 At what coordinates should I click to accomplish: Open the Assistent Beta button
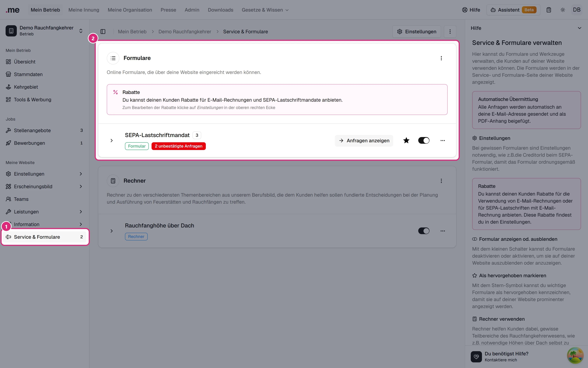513,10
